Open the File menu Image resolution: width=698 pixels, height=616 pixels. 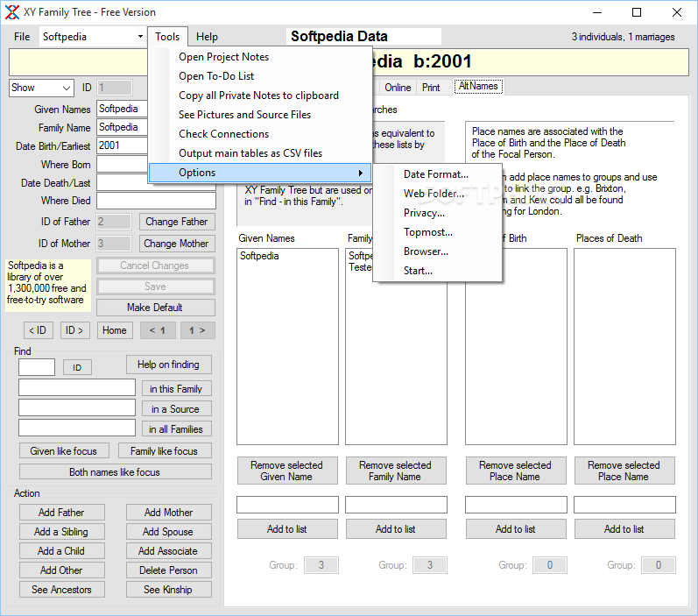pyautogui.click(x=22, y=37)
